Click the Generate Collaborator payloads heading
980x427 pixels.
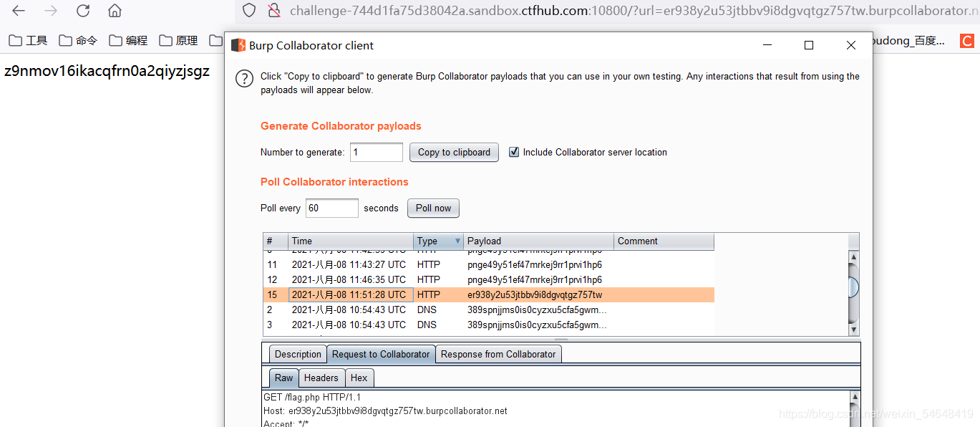341,126
